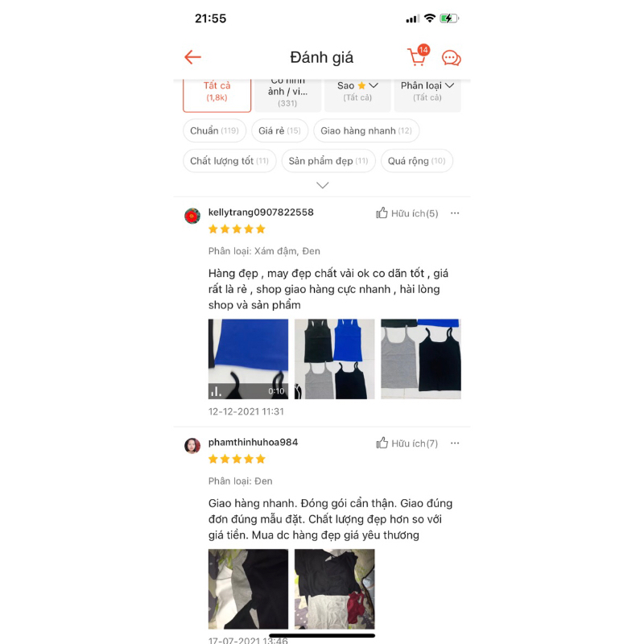The image size is (644, 644).
Task: Open more options for kellytrang0907822558's review
Action: coord(455,213)
